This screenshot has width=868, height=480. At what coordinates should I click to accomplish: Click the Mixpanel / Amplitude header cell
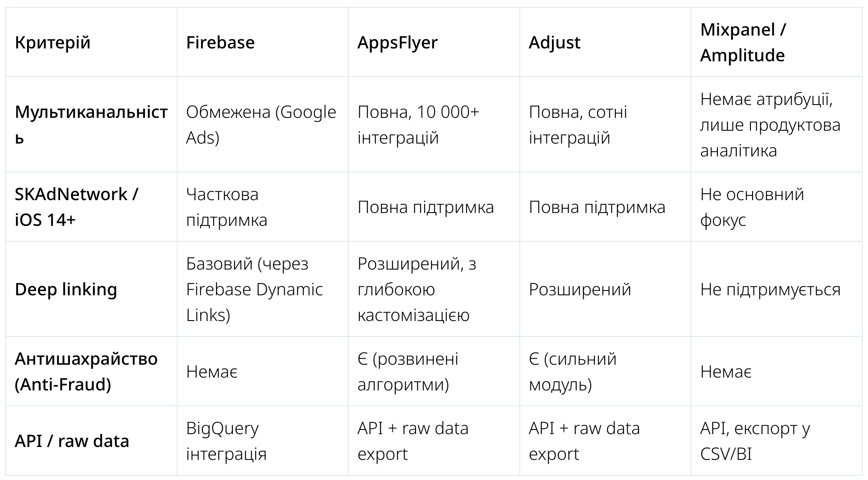tap(743, 42)
